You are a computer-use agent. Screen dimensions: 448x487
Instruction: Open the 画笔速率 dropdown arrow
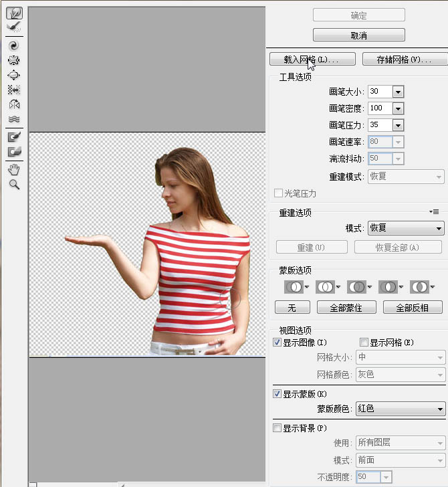[398, 142]
